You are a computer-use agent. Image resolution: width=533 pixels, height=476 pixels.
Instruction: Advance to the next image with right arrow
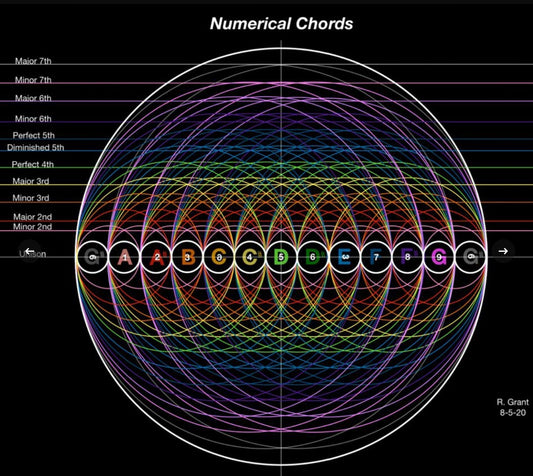503,251
